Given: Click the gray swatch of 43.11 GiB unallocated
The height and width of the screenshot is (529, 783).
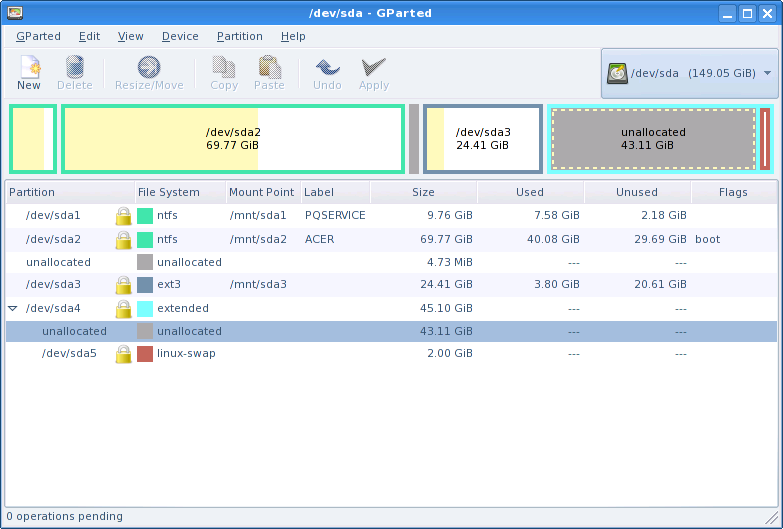Looking at the screenshot, I should click(145, 331).
